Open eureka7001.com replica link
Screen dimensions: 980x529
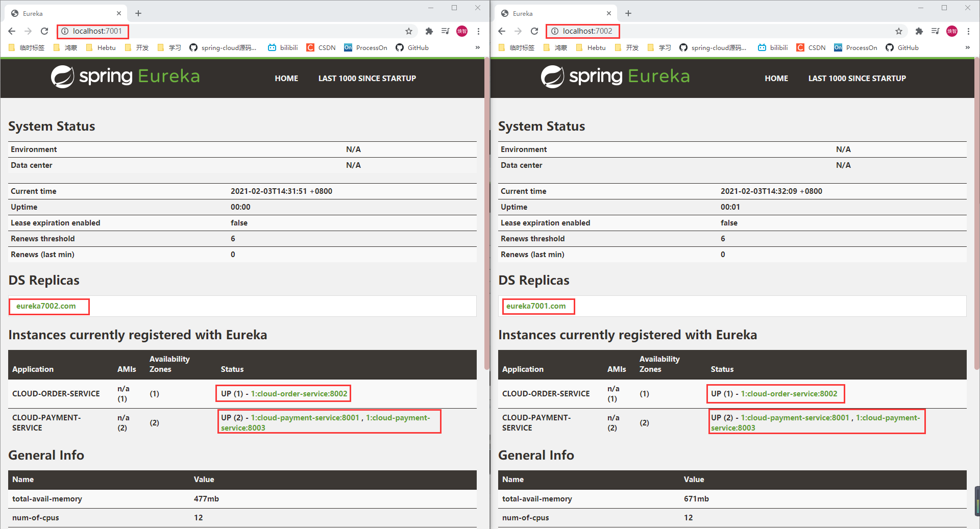536,306
